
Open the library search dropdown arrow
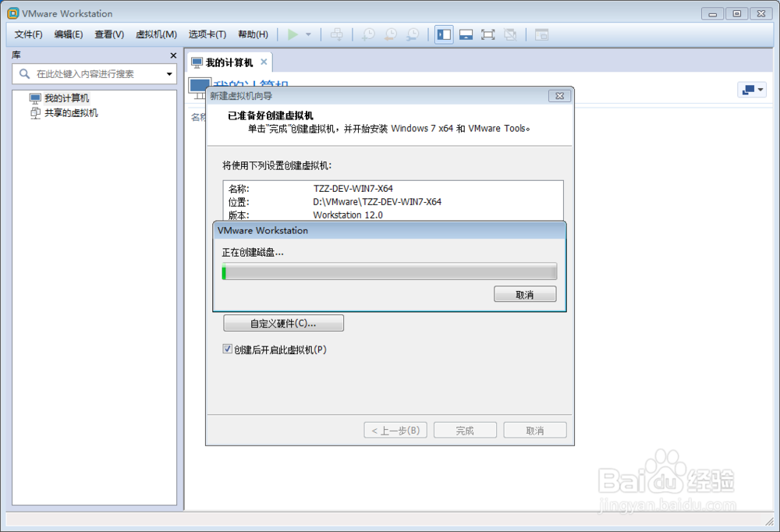pyautogui.click(x=169, y=74)
